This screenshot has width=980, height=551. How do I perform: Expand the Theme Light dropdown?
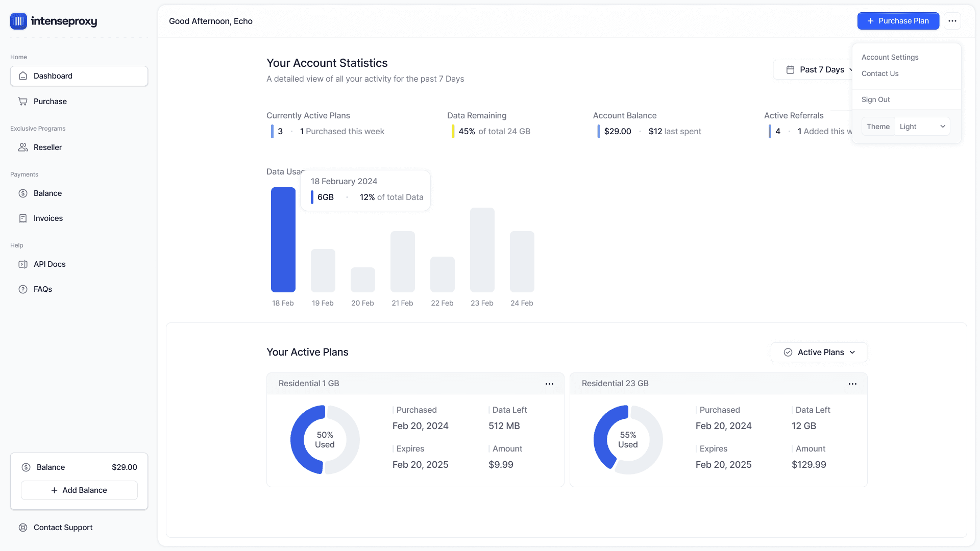922,127
